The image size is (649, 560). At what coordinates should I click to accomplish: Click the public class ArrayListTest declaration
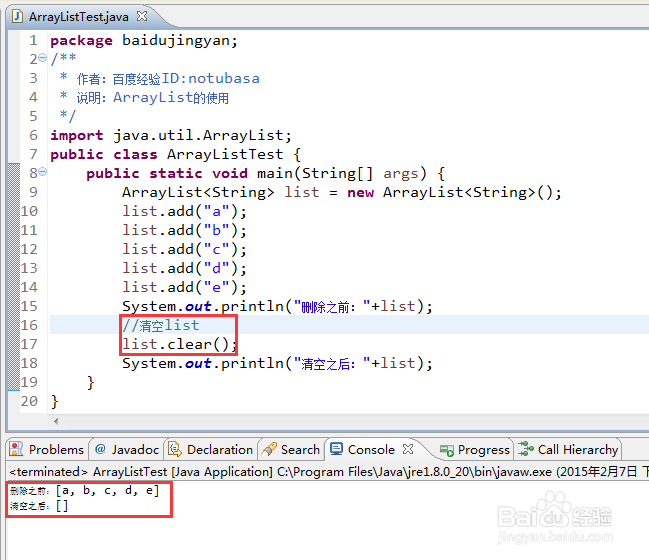point(175,154)
